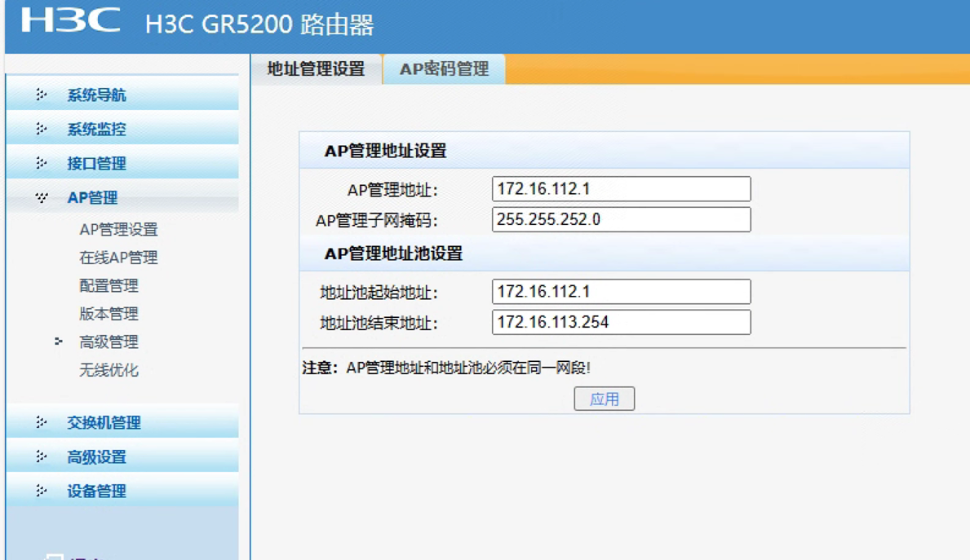Open 高级管理 submenu item

point(109,342)
